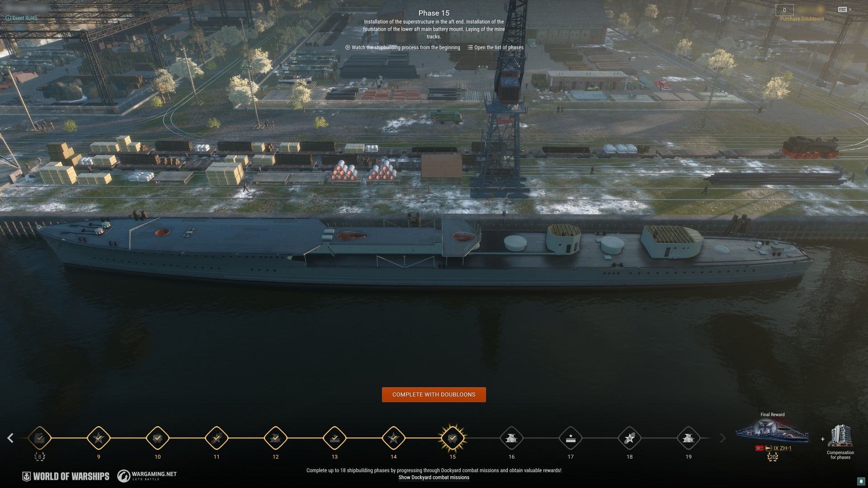Open the Event Rules info
The height and width of the screenshot is (488, 868).
[x=21, y=18]
